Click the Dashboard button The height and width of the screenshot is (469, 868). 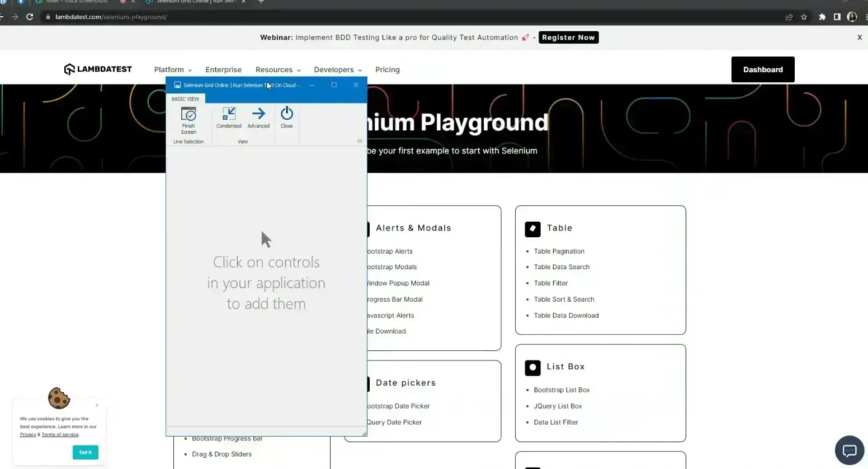762,69
